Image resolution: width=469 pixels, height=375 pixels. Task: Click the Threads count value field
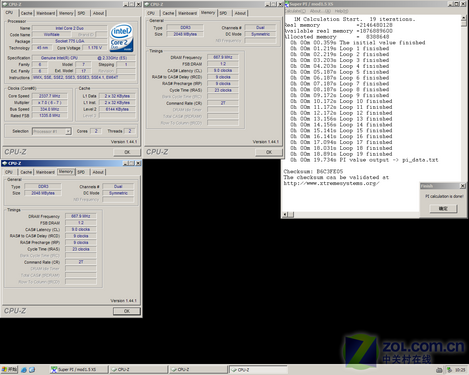(x=130, y=131)
